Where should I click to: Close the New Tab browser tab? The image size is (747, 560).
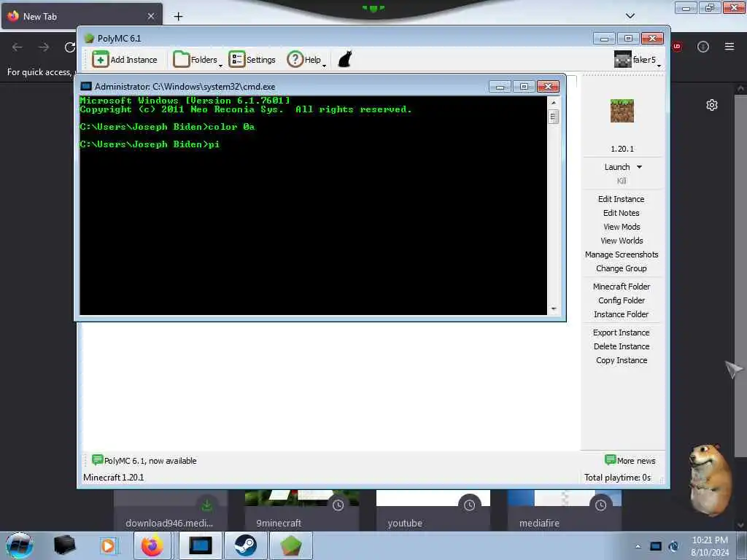pyautogui.click(x=150, y=16)
